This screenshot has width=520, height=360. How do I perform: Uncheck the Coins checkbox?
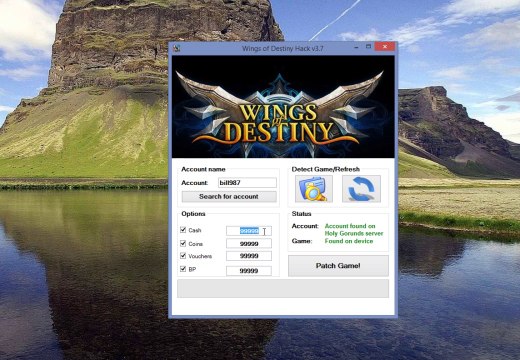(183, 243)
